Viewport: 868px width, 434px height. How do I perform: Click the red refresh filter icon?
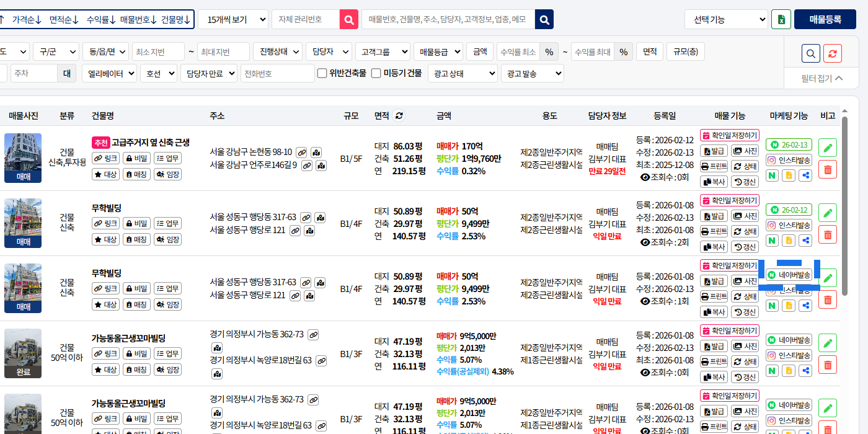(832, 53)
